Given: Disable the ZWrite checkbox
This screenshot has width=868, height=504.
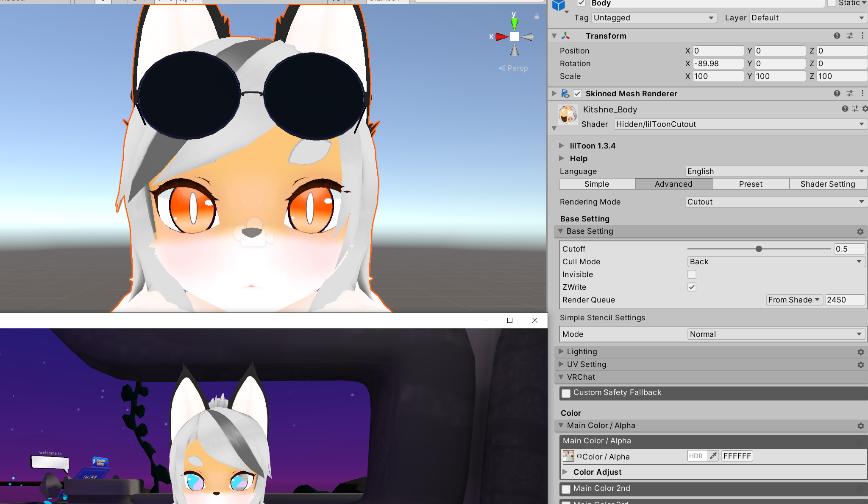Looking at the screenshot, I should coord(692,287).
